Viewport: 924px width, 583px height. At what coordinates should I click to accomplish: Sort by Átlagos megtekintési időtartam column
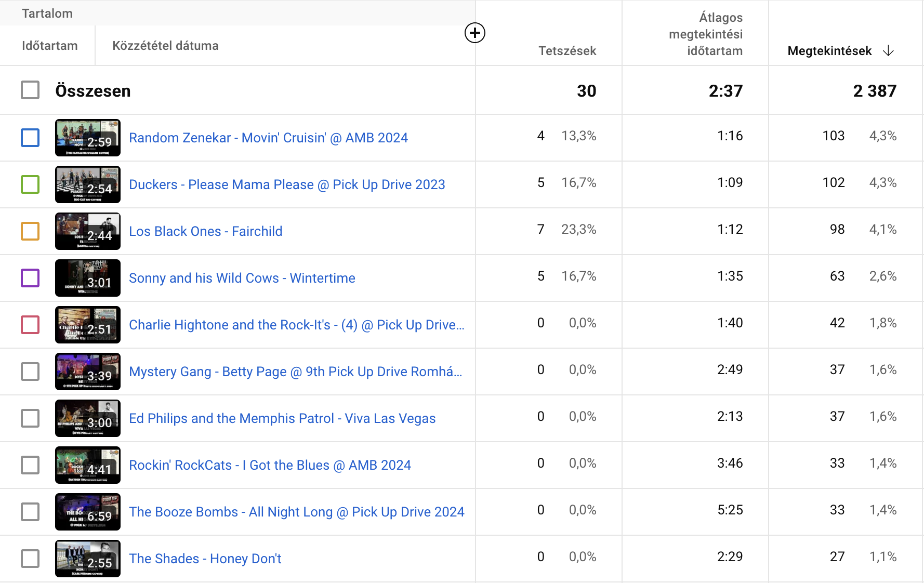click(706, 34)
